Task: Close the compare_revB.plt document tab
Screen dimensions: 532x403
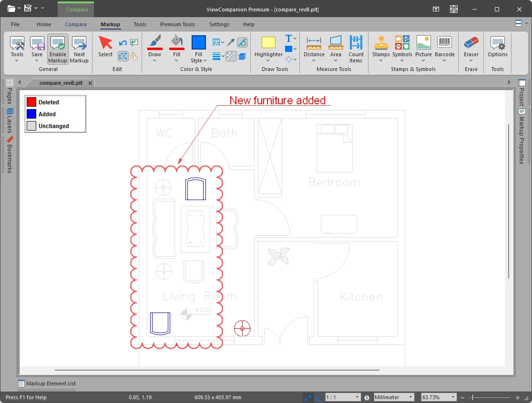Action: point(90,83)
